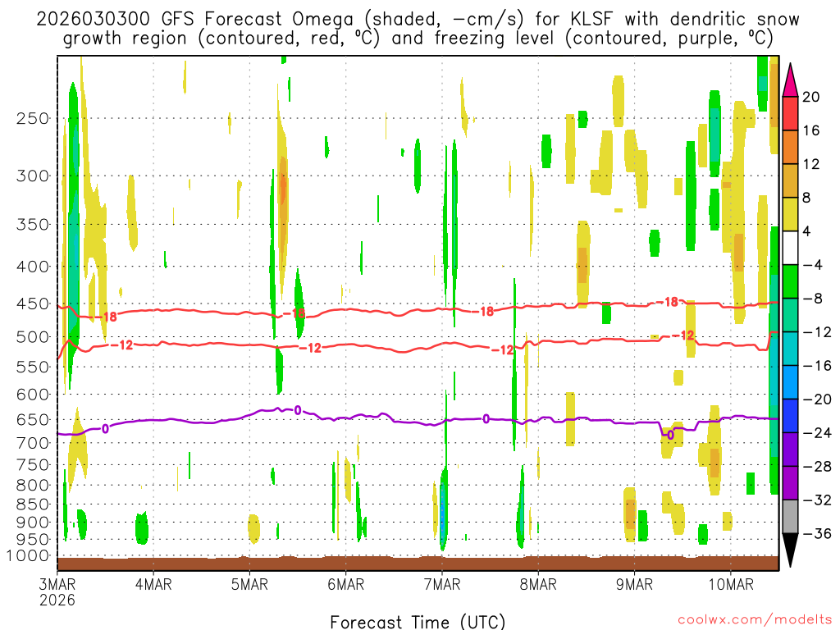Click the coolwx.com/modelts link text
Image resolution: width=840 pixels, height=630 pixels.
coord(755,620)
